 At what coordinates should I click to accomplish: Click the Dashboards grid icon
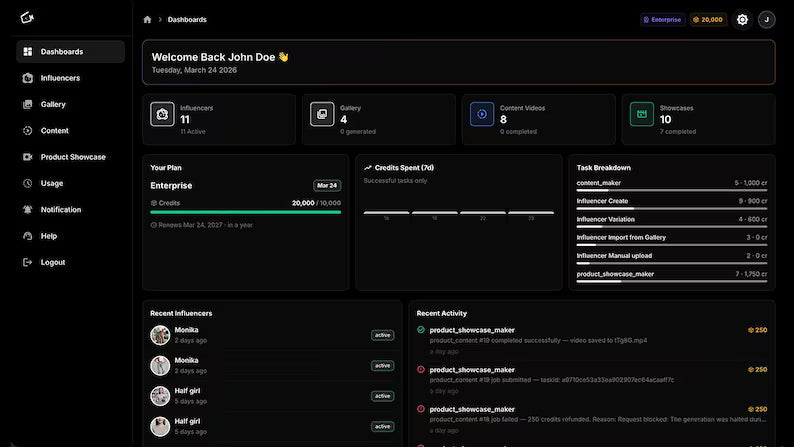point(28,52)
